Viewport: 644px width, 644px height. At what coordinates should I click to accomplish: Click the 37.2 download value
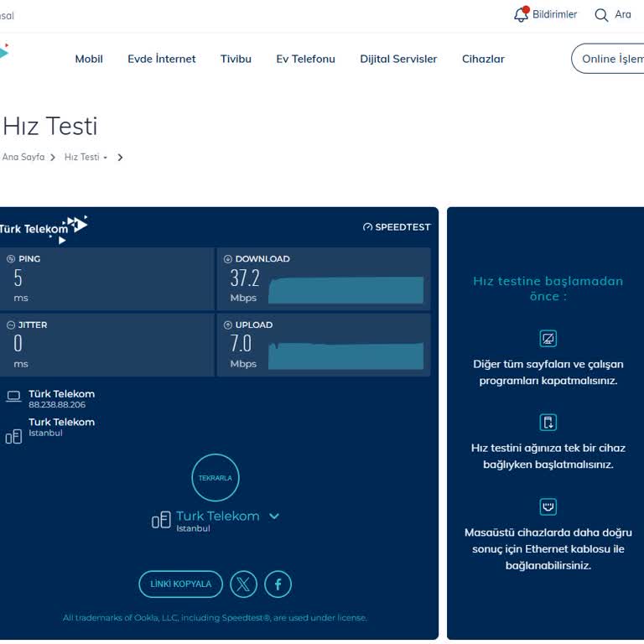tap(245, 278)
